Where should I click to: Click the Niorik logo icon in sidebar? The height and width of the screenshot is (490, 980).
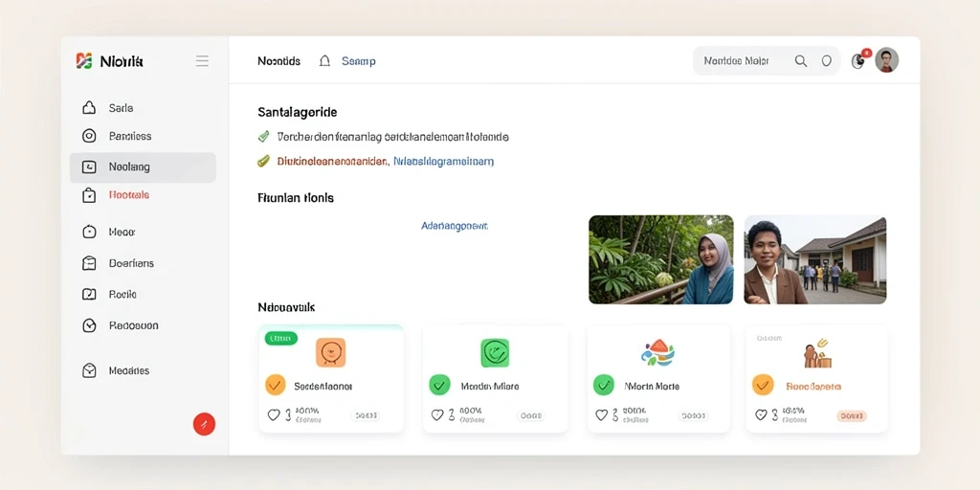click(x=84, y=60)
